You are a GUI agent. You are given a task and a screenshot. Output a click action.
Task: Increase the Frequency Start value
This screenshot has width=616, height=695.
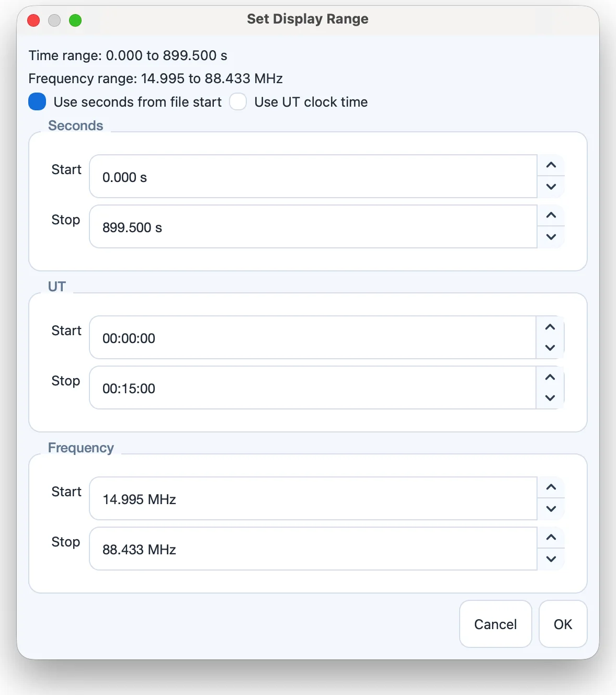(551, 487)
